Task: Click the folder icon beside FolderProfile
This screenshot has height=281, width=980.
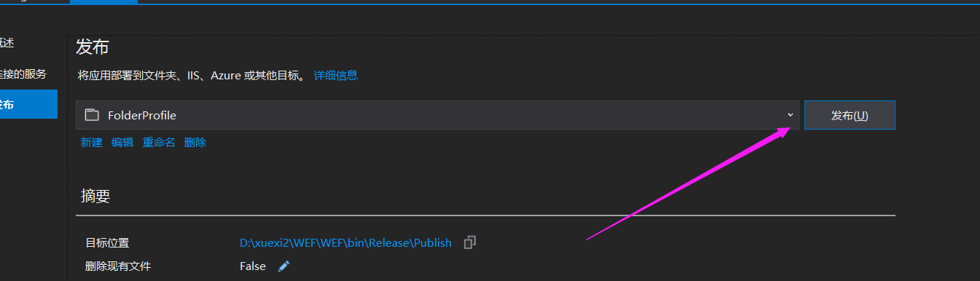Action: tap(91, 115)
